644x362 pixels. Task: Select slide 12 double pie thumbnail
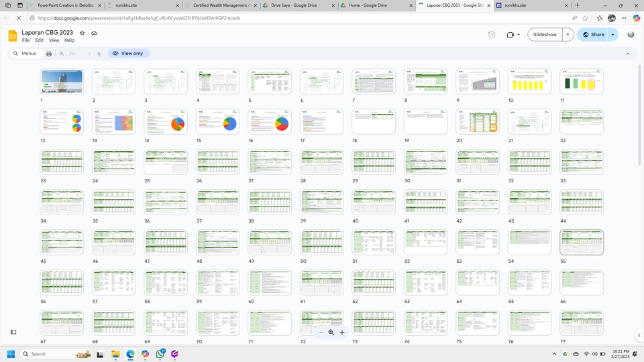62,122
